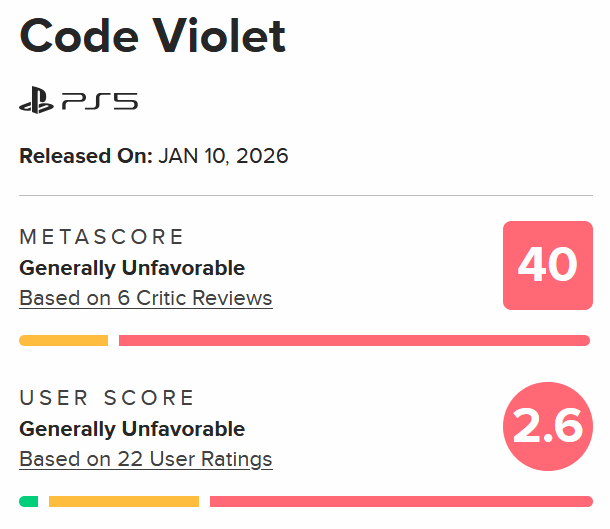Screen dimensions: 610x529
Task: Click the PlayStation logo icon
Action: [38, 101]
